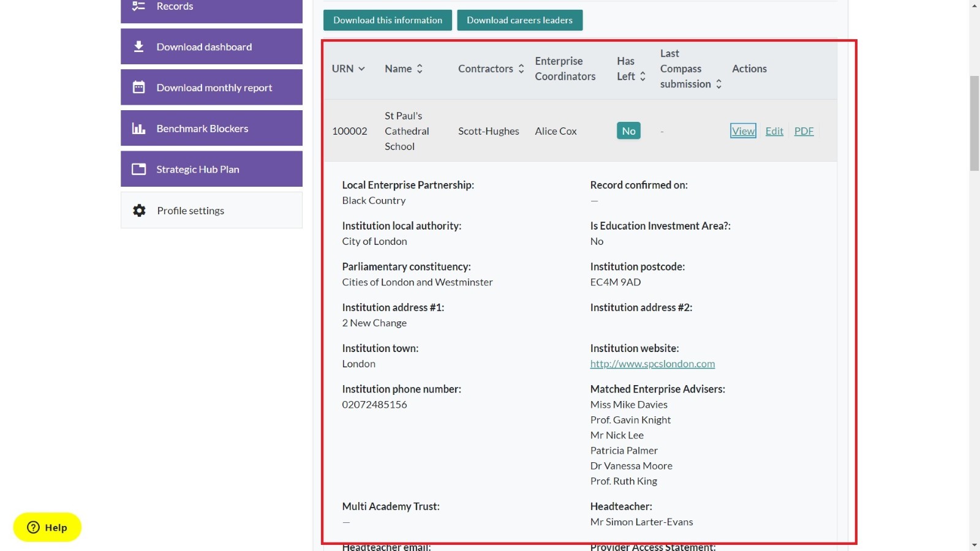Open Download dashboard menu item

(211, 47)
